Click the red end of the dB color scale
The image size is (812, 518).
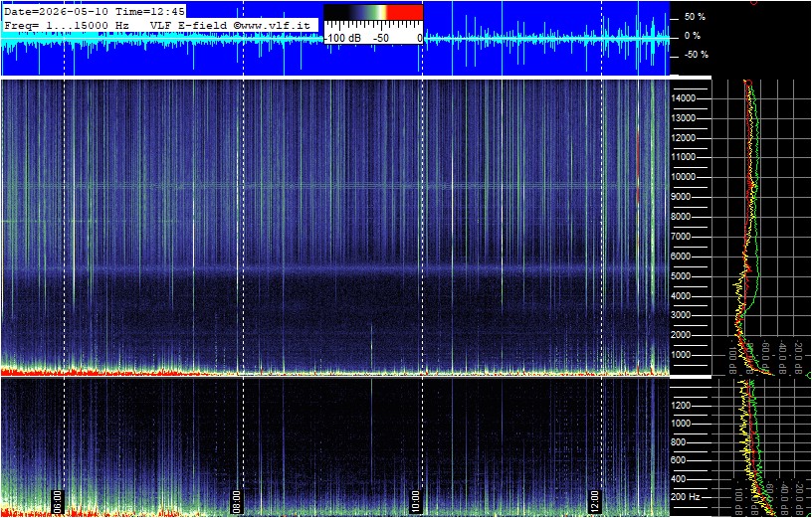[x=405, y=12]
